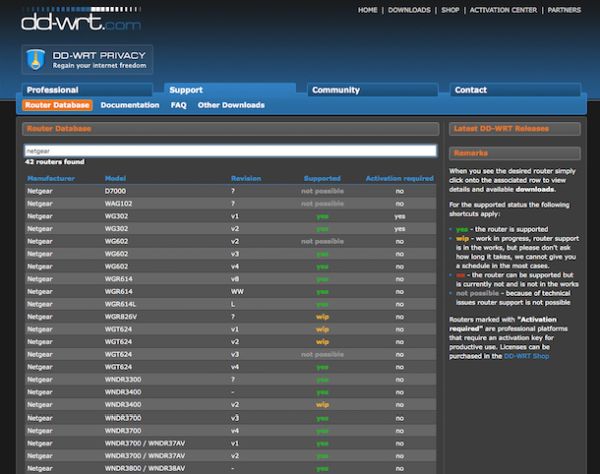The width and height of the screenshot is (600, 474).
Task: Select the WG602 v3 row
Action: coord(230,254)
